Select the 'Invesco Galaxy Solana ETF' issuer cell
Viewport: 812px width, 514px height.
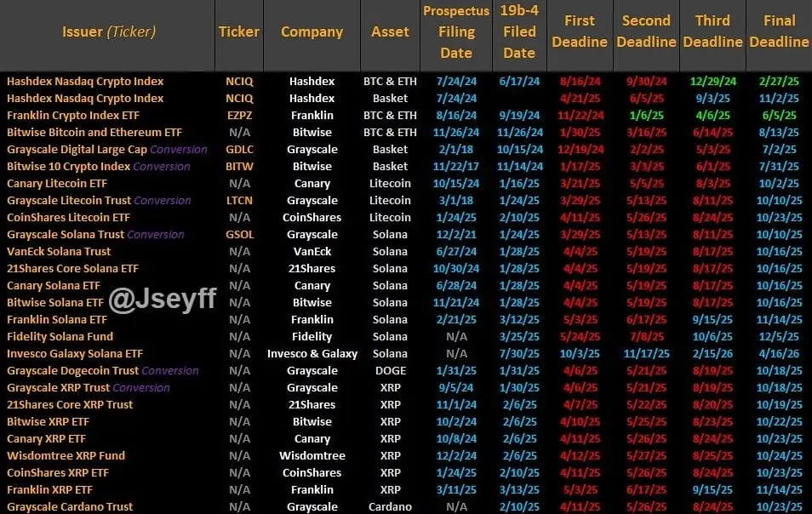point(75,353)
